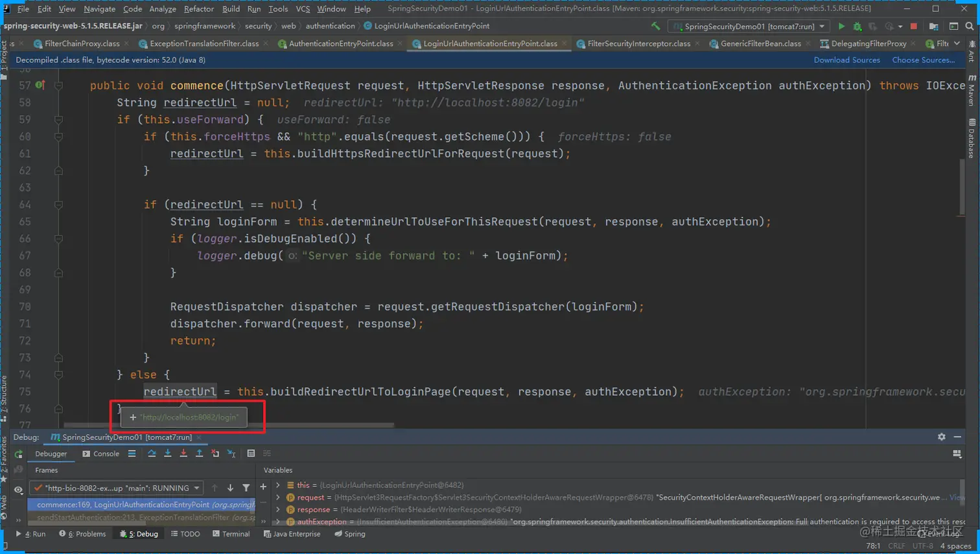Screen dimensions: 980x554
Task: Open Search Everywhere magnifier icon
Action: click(970, 27)
